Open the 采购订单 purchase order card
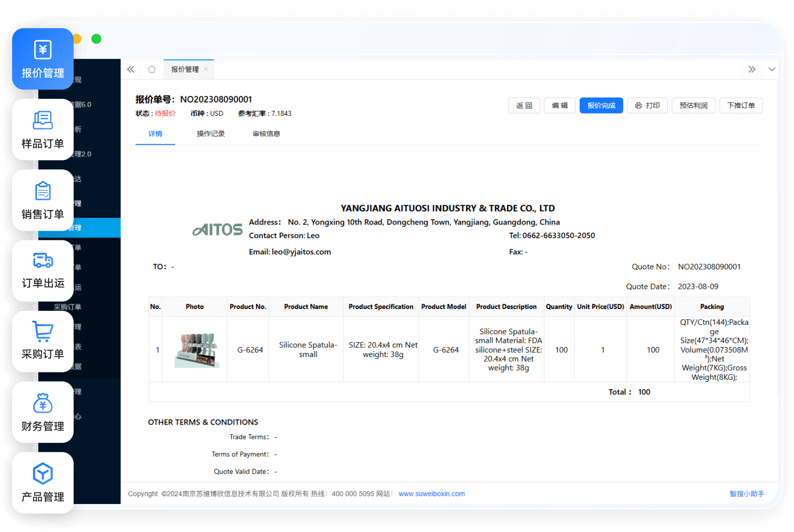The image size is (794, 532). 43,341
